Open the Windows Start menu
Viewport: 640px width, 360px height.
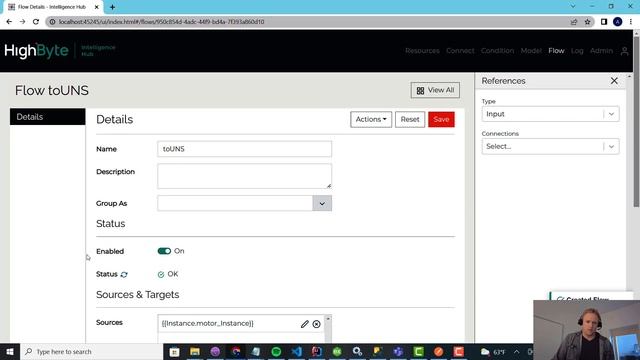click(10, 351)
